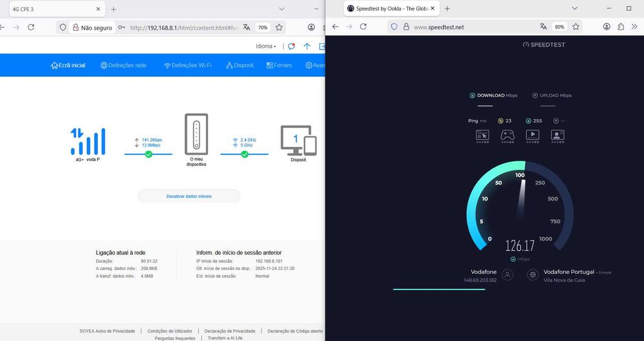Open the extensions puzzle icon in Speedtest window
Viewport: 644px width, 341px height.
621,26
